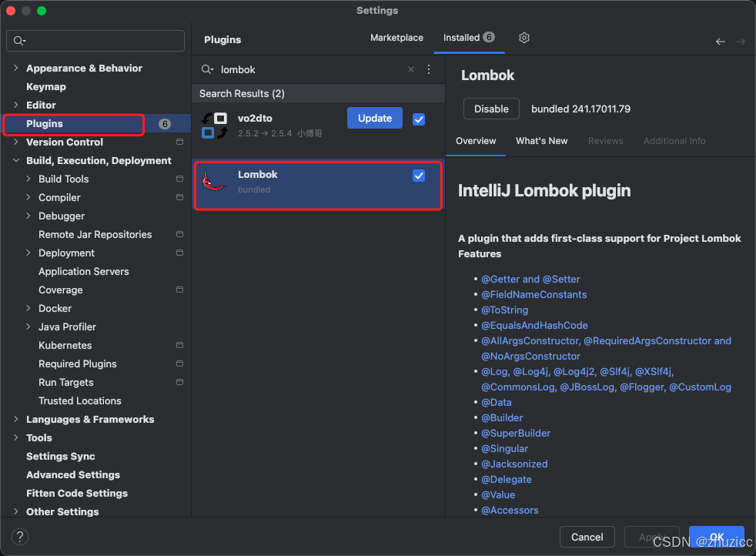Click project-level icon beside Compiler

pyautogui.click(x=180, y=197)
